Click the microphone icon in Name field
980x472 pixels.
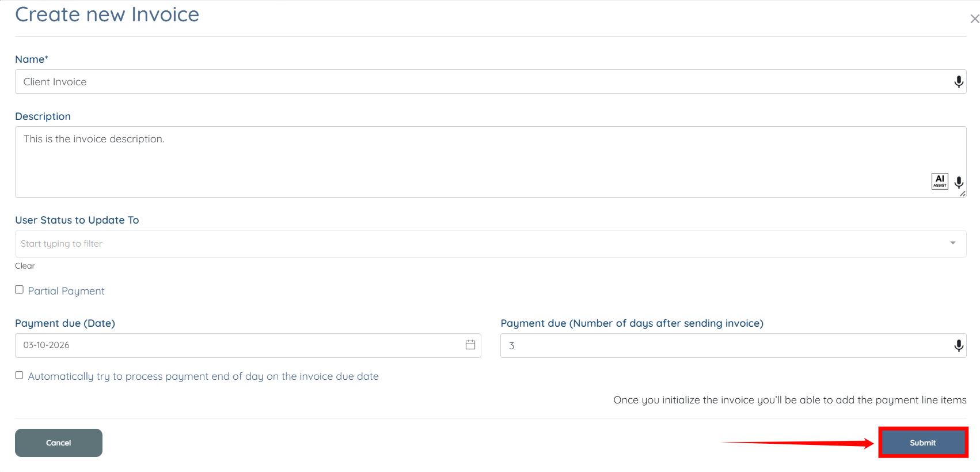958,82
